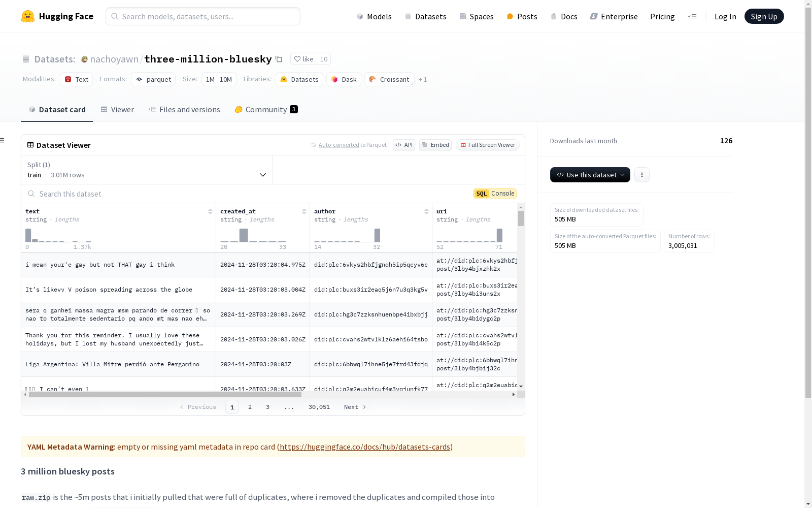Select the Croissant library tag

389,79
